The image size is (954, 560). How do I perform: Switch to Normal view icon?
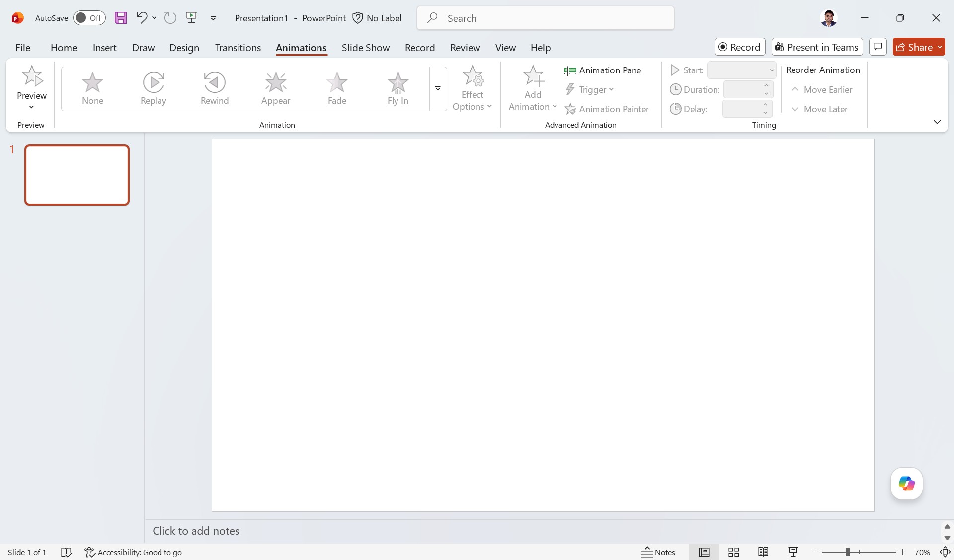tap(704, 552)
